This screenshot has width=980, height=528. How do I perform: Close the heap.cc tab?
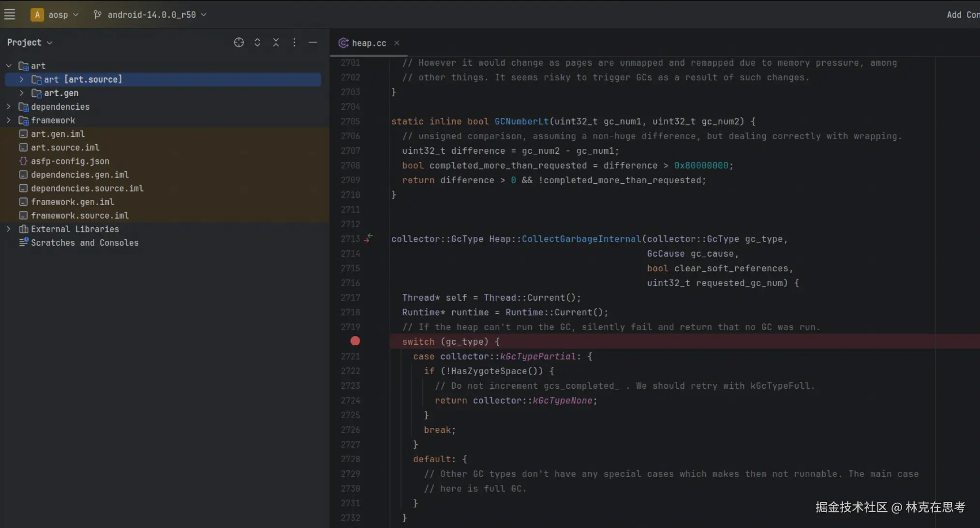tap(397, 43)
